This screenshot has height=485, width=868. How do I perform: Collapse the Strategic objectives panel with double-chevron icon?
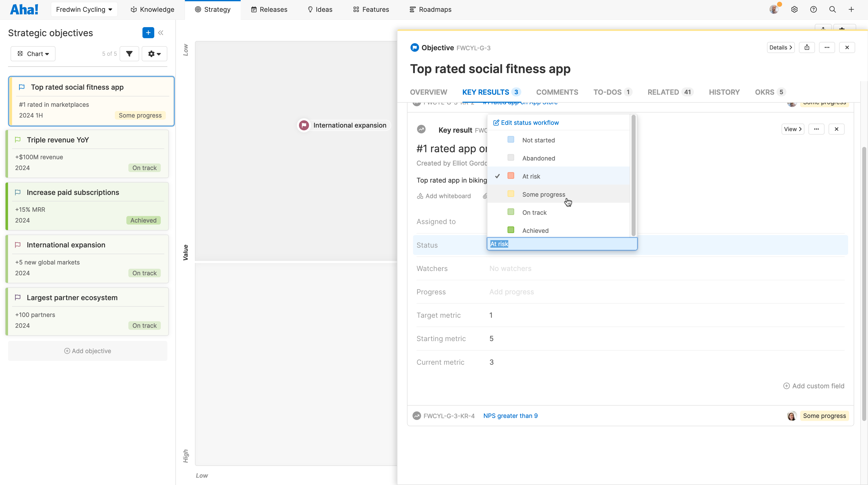161,33
